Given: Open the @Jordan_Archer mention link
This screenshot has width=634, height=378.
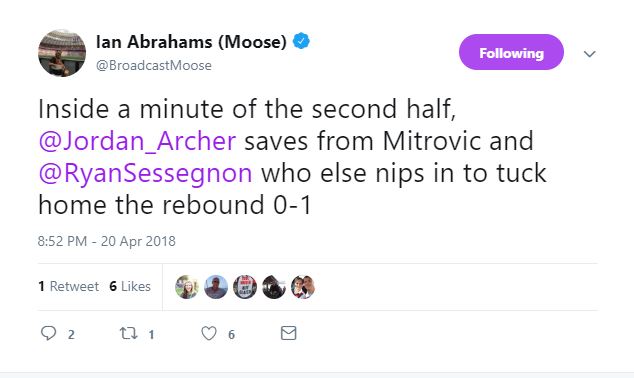Looking at the screenshot, I should [x=137, y=141].
